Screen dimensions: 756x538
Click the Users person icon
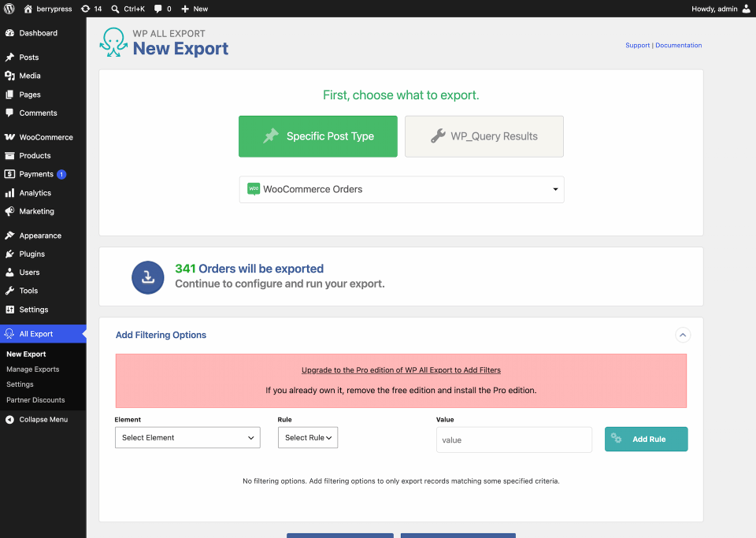[x=9, y=273]
